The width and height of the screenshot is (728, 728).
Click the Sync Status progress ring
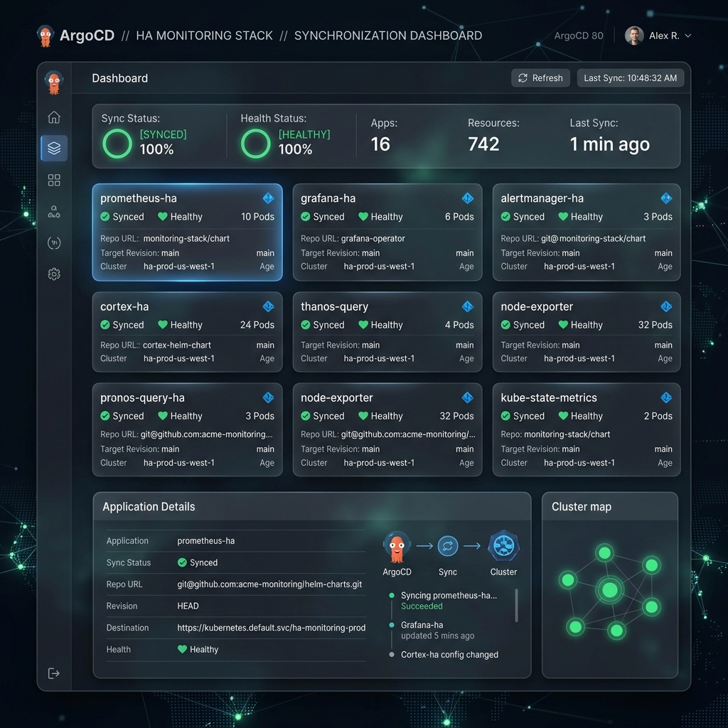[117, 144]
